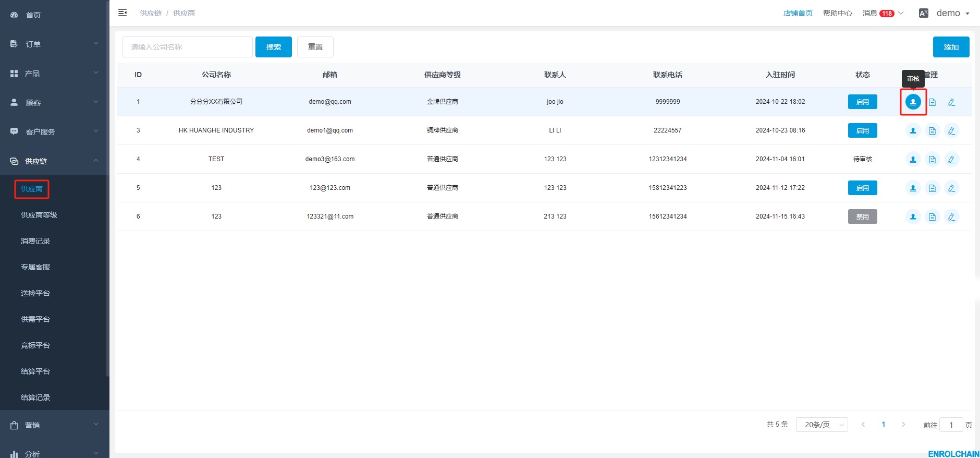Viewport: 980px width, 458px height.
Task: Open 专属客服 submenu item
Action: click(x=35, y=267)
